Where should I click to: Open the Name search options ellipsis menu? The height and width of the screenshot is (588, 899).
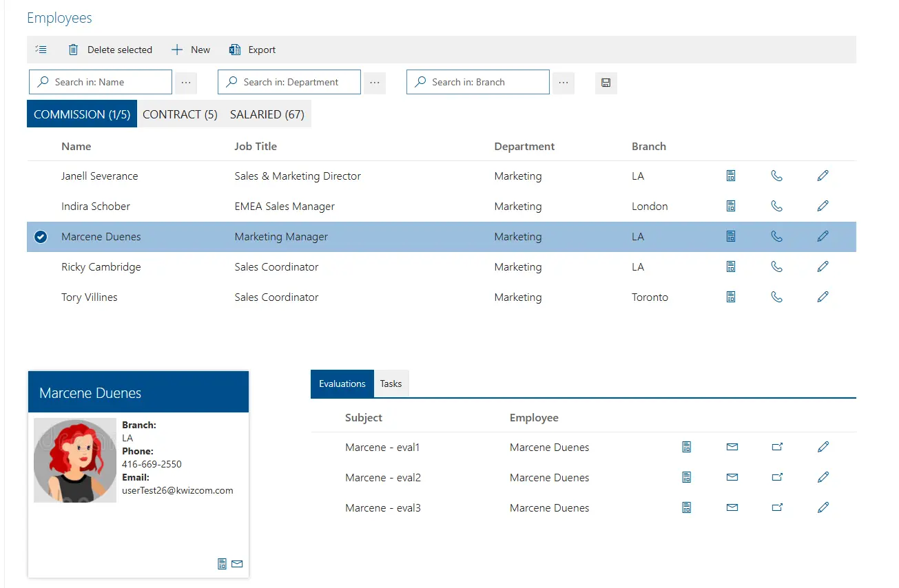tap(186, 82)
